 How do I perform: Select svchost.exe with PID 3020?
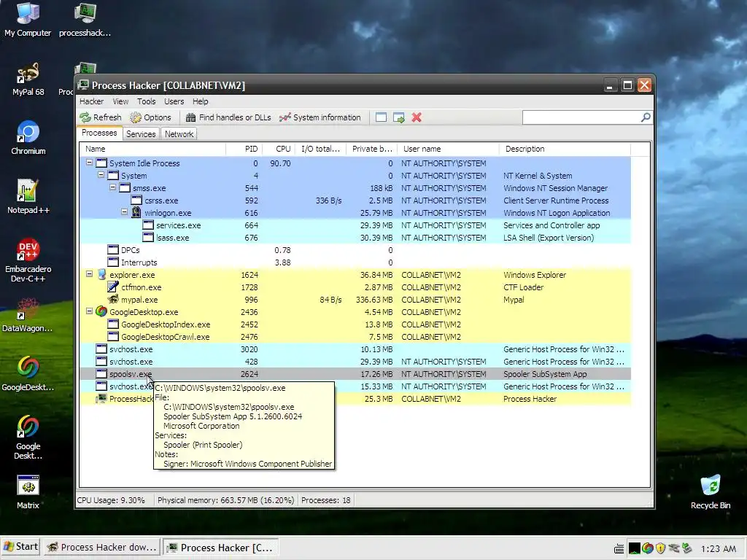click(x=355, y=349)
